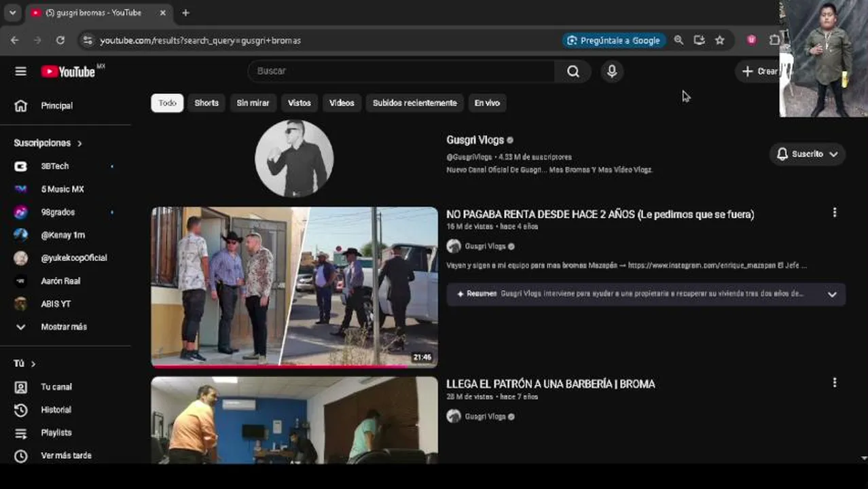The width and height of the screenshot is (868, 489).
Task: Close the gusgri bromas tab
Action: click(x=163, y=13)
